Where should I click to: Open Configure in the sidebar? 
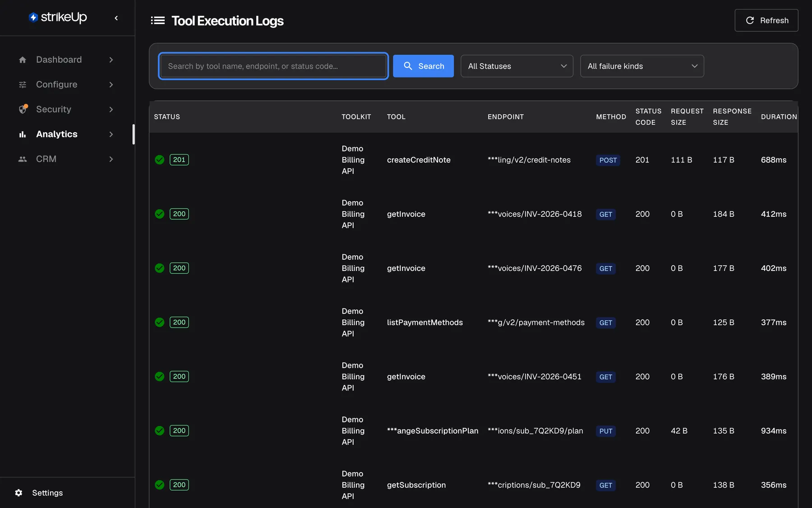tap(66, 84)
